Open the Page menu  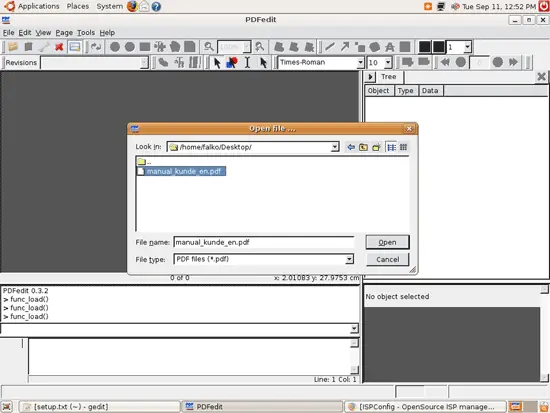click(64, 33)
